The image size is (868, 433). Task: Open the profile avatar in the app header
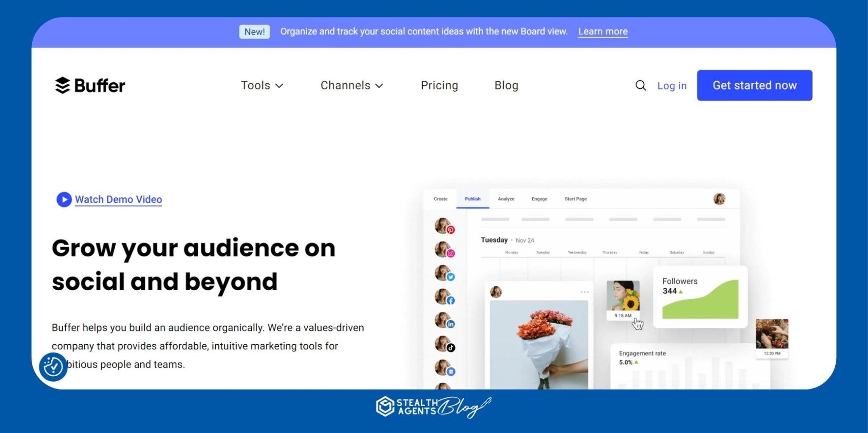coord(721,198)
